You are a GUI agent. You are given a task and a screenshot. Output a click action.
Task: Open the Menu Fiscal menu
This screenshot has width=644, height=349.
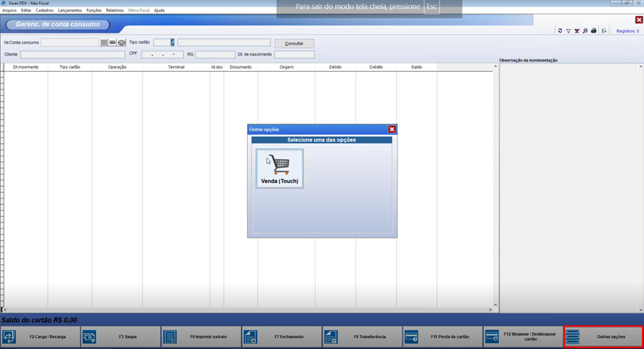point(139,10)
